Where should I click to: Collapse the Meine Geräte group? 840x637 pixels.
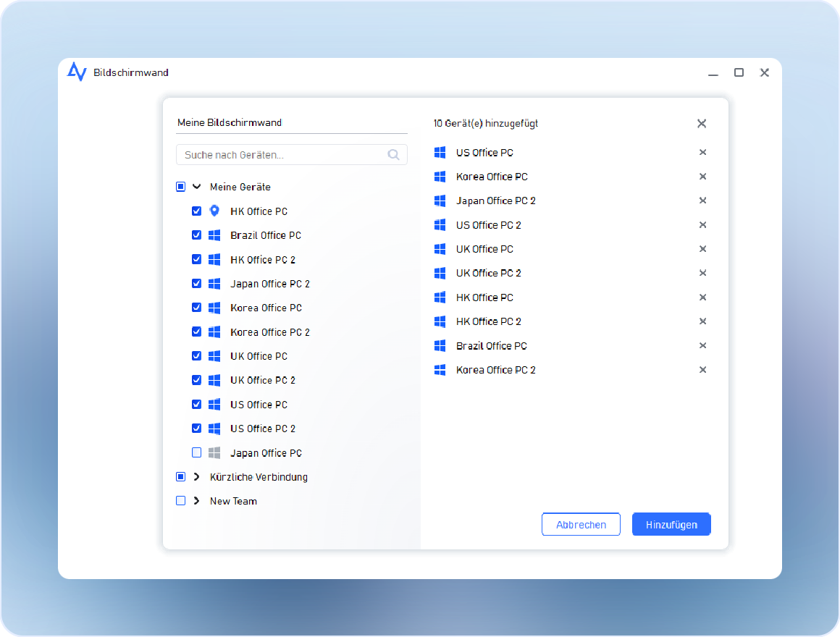(196, 187)
